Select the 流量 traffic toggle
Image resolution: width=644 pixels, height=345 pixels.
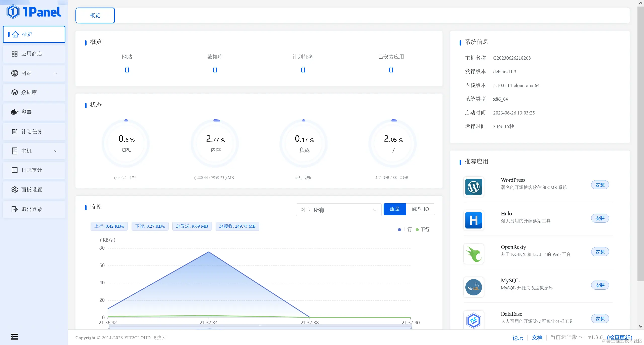(x=394, y=209)
